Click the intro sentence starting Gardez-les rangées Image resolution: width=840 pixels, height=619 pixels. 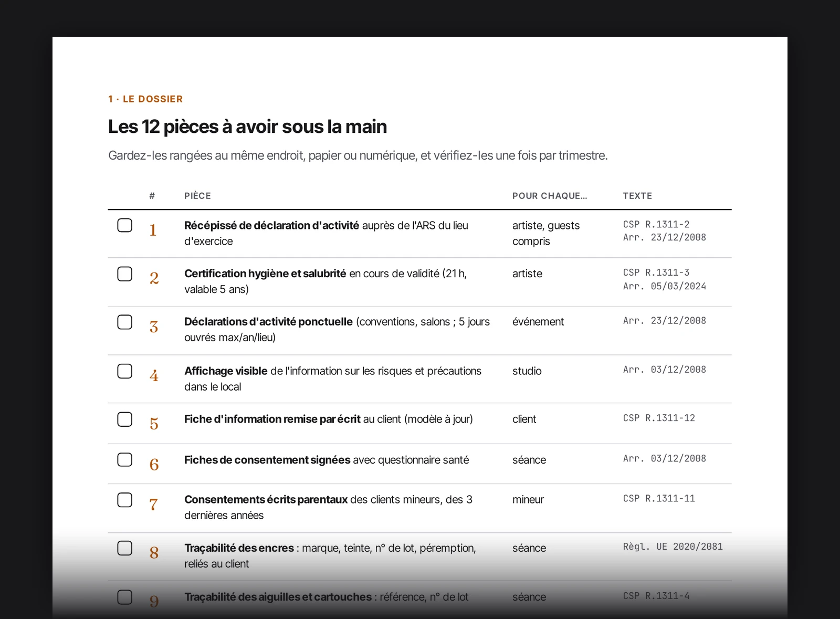pos(358,155)
